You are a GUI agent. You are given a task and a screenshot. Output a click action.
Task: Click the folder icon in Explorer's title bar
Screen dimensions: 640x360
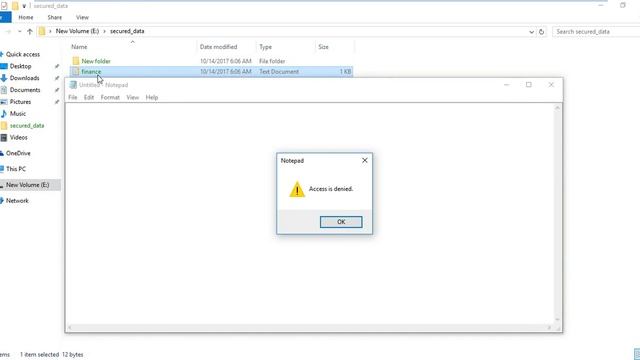point(15,6)
